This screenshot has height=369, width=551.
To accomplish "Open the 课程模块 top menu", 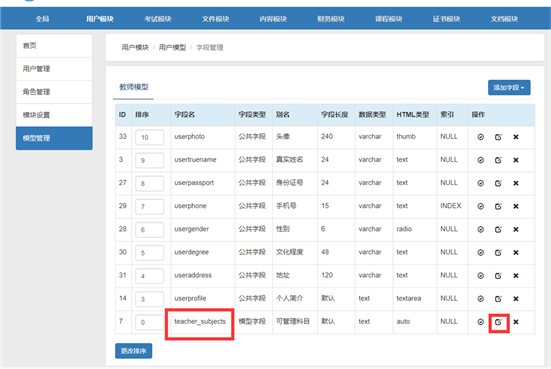I will pos(389,19).
